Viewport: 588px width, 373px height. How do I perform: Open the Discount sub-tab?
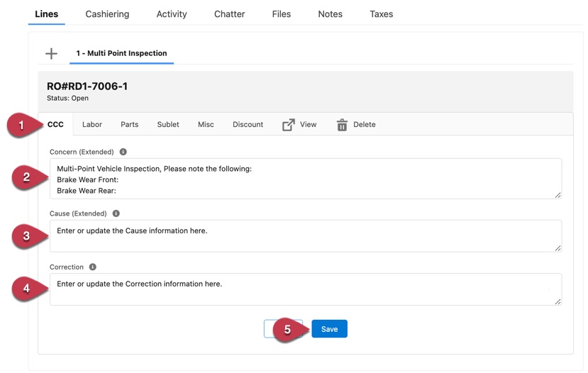248,125
